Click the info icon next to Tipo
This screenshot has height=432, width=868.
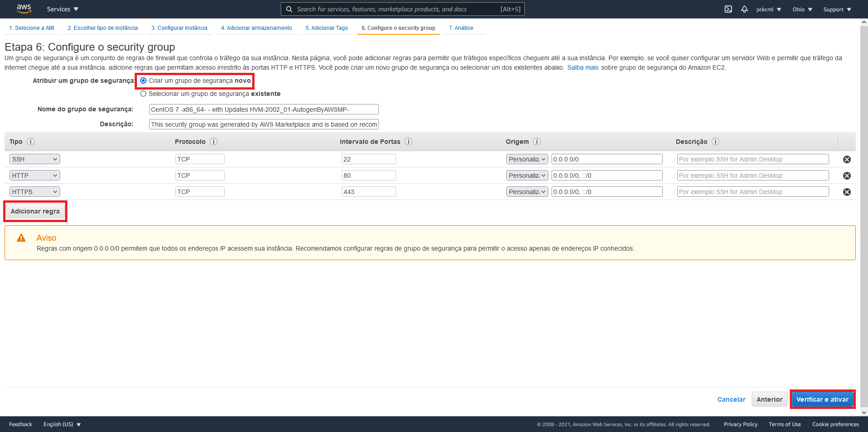pos(31,141)
